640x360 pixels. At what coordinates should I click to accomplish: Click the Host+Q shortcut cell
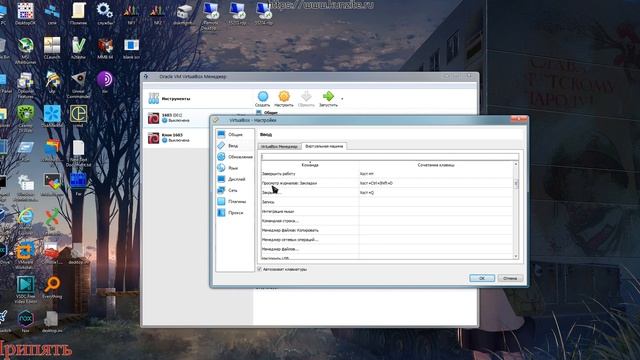[436, 193]
